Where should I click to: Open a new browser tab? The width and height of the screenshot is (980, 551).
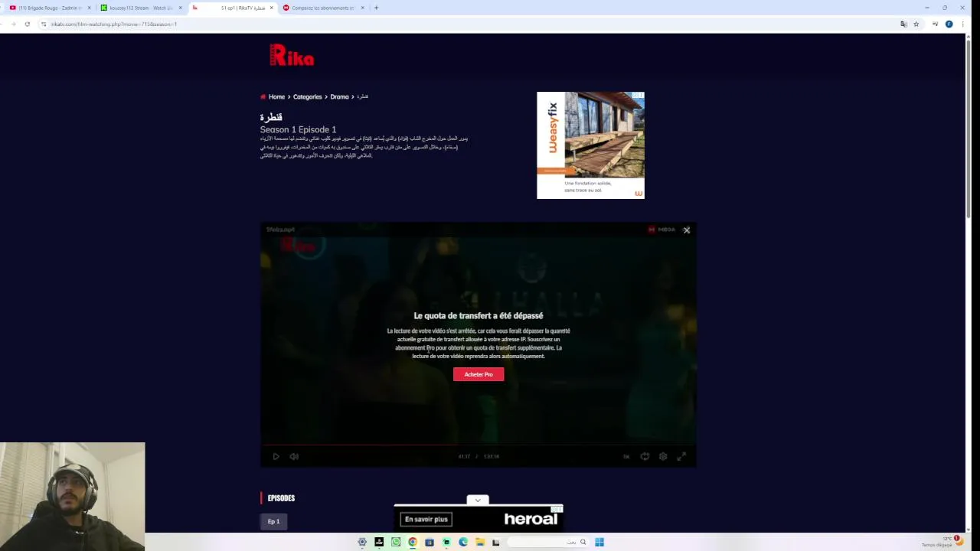(x=376, y=8)
